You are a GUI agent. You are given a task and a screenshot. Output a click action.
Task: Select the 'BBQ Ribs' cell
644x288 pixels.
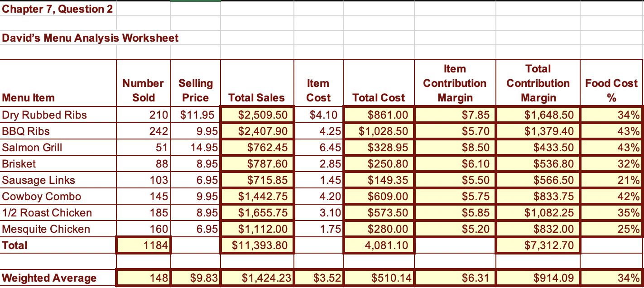coord(58,131)
